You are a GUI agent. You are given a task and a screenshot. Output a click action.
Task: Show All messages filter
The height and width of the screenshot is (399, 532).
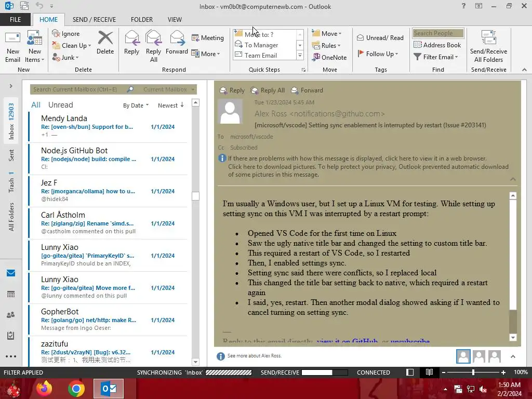tap(36, 105)
